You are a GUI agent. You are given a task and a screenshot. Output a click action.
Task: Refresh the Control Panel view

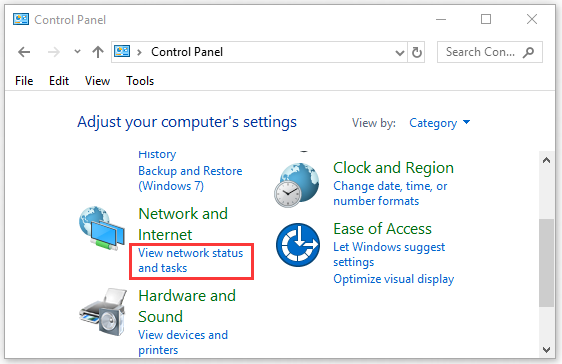tap(416, 52)
